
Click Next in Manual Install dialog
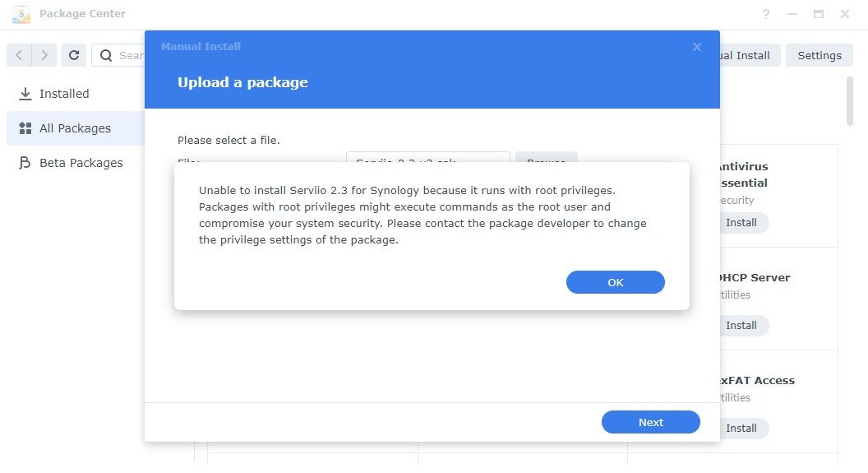click(x=650, y=422)
